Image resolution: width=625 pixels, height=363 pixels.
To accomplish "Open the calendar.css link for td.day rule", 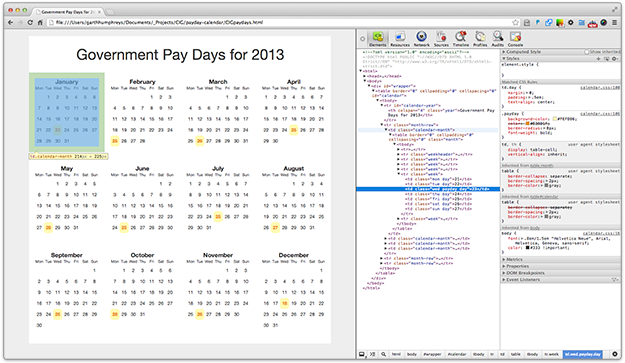I will tap(600, 87).
